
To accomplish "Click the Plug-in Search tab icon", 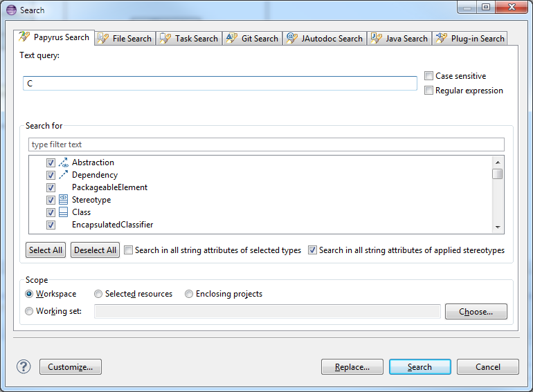I will [x=441, y=37].
